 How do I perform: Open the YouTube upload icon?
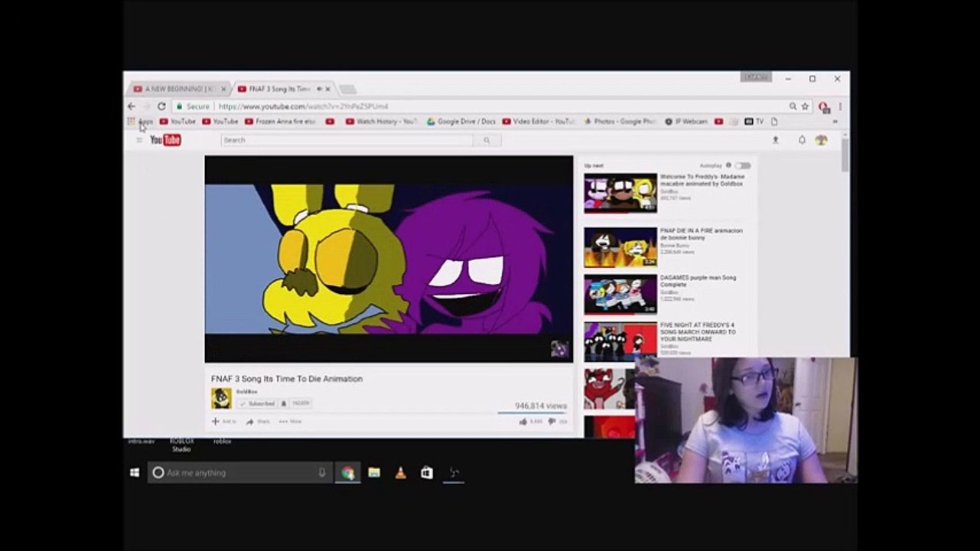[776, 140]
